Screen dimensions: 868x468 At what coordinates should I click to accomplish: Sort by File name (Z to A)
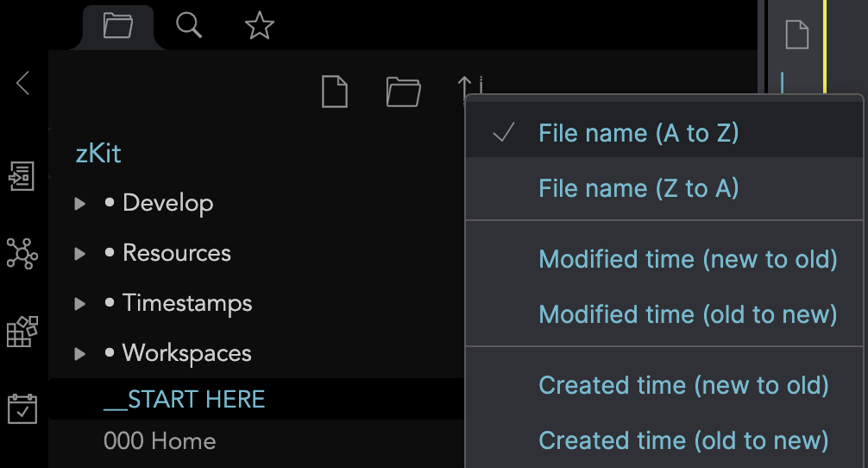[x=638, y=188]
